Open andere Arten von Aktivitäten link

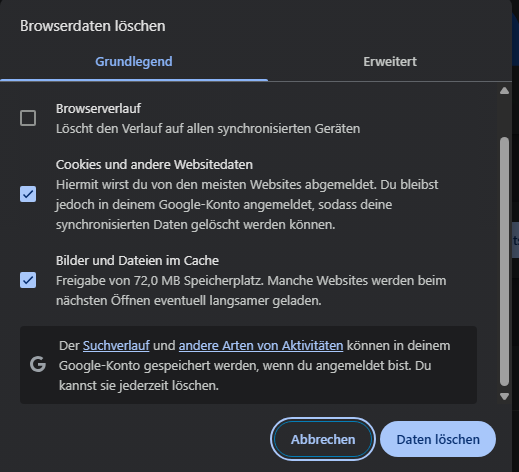click(261, 346)
